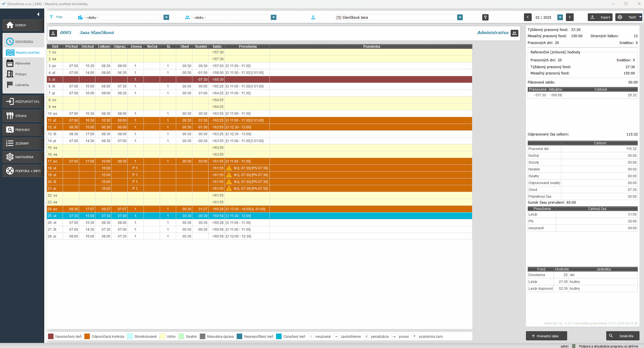The width and height of the screenshot is (644, 348).
Task: Open Plánovanie in Dochádzka submenu
Action: click(23, 63)
